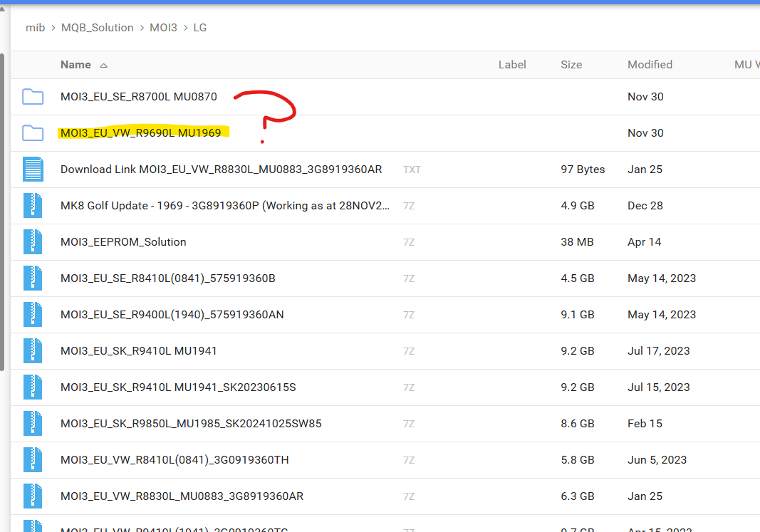The width and height of the screenshot is (760, 532).
Task: Click the archive icon for MOI3_EU_VW_R8410L(0841)
Action: click(33, 460)
